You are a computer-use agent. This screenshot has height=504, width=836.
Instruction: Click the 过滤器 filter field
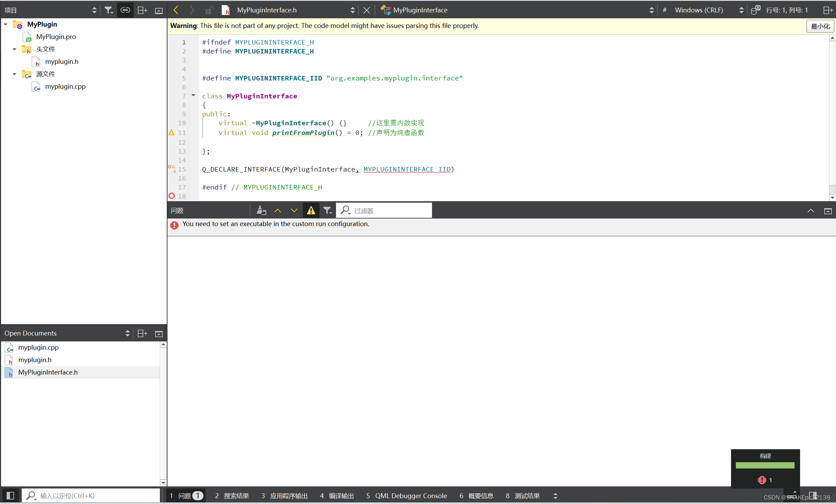[x=384, y=210]
